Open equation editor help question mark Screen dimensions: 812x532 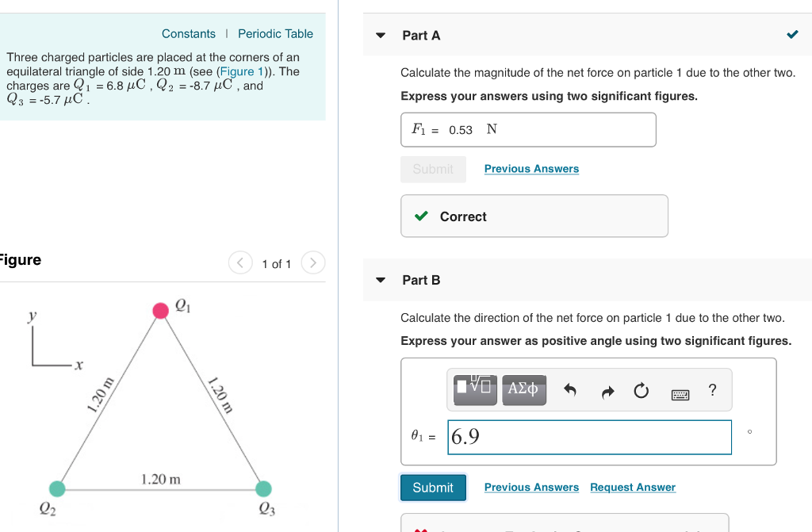711,389
